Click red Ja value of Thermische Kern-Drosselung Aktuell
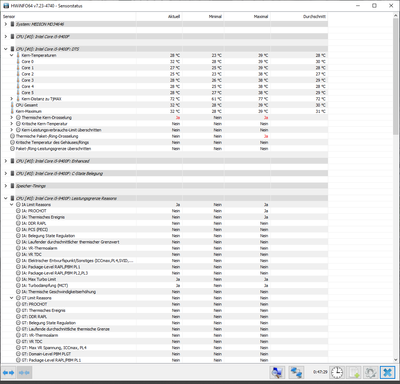This screenshot has width=400, height=384. pos(178,117)
